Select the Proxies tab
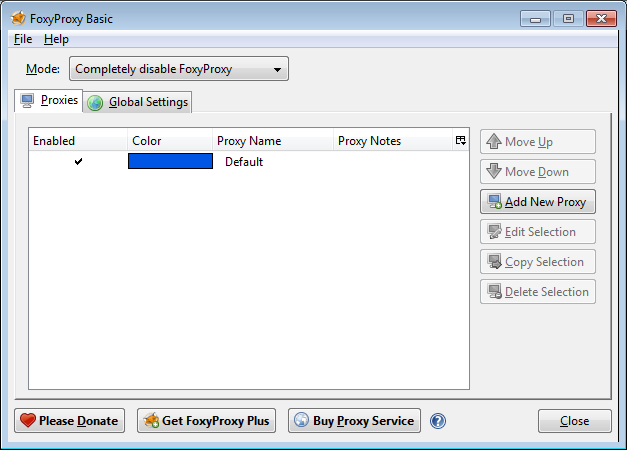Image resolution: width=627 pixels, height=452 pixels. [48, 101]
